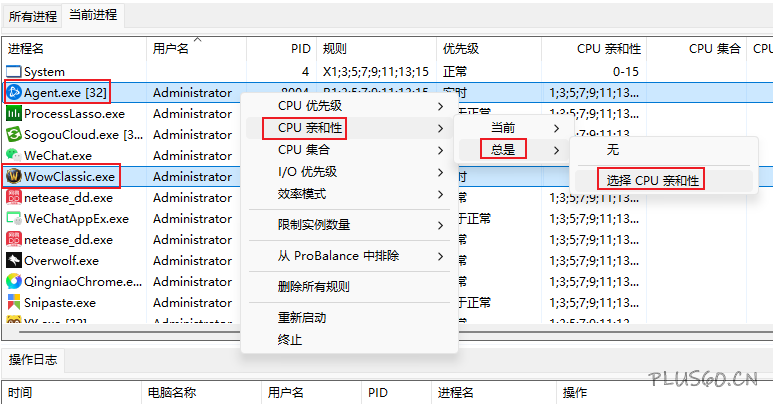Screen dimensions: 773x404
Task: Click the SogouCloud.exe process icon
Action: click(x=13, y=135)
